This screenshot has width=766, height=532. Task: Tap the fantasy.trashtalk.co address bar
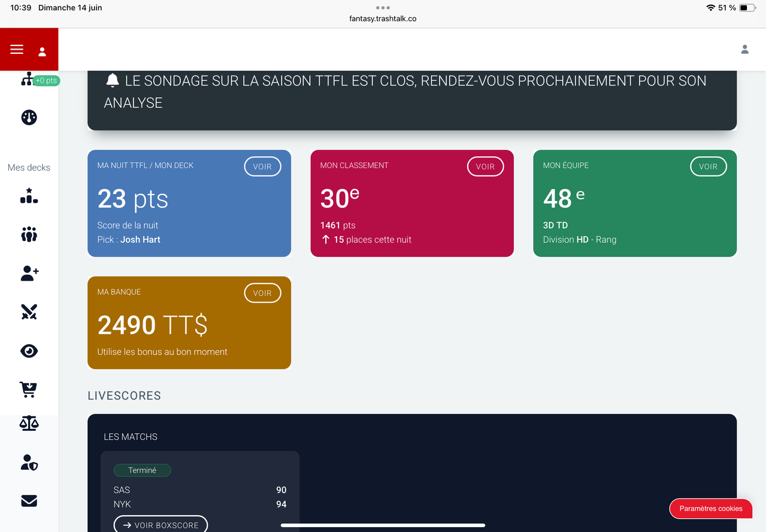(x=383, y=19)
